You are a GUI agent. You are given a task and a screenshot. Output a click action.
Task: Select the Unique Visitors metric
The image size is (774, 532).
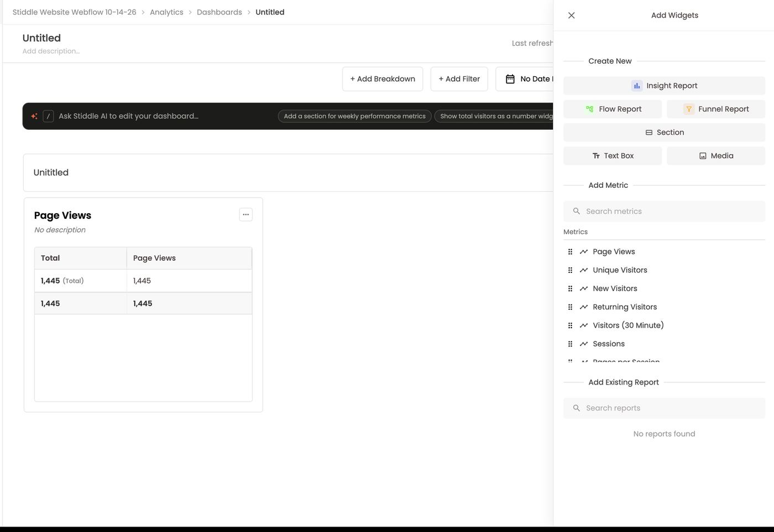pos(620,270)
